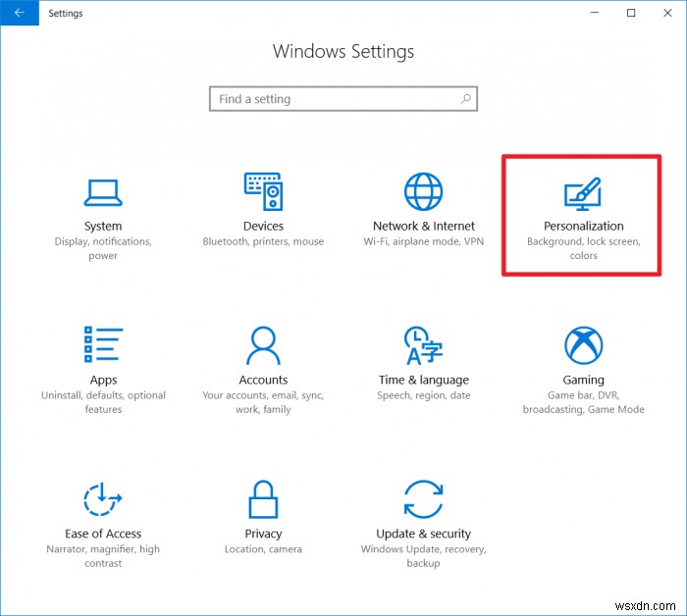Click 'Uninstall, defaults, optional features' text

click(x=103, y=402)
